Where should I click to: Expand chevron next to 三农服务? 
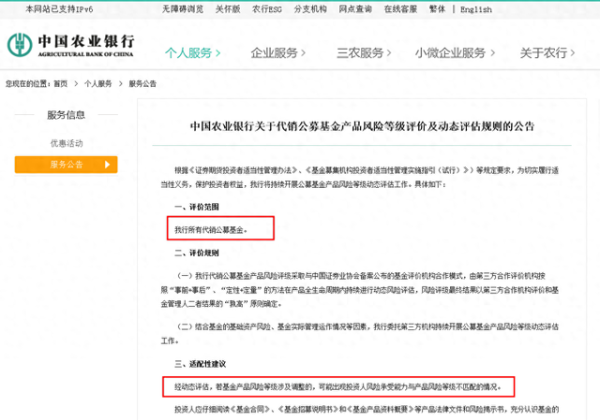[389, 53]
